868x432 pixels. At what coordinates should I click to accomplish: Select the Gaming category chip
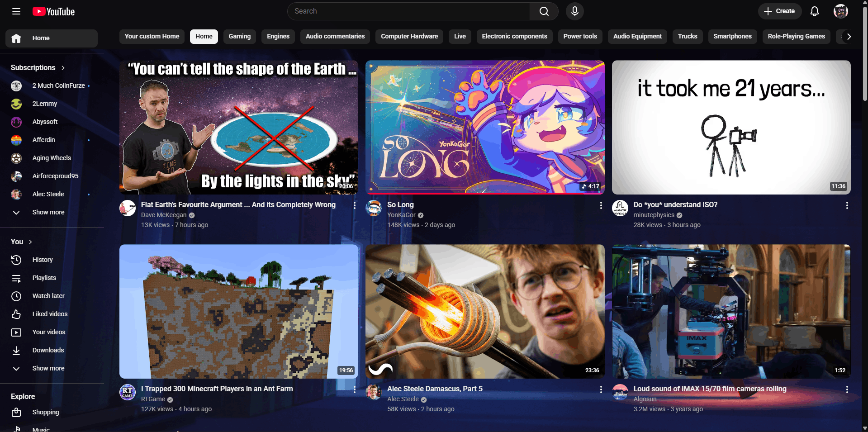pyautogui.click(x=239, y=36)
